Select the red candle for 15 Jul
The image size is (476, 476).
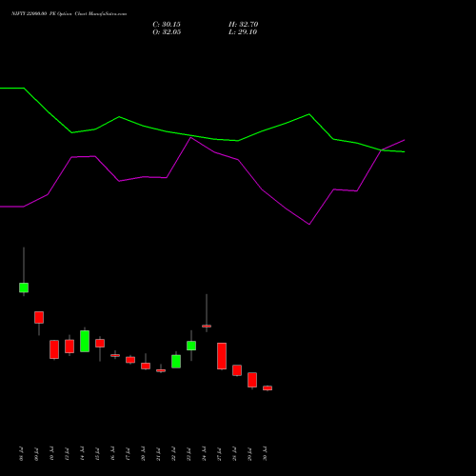(x=100, y=343)
